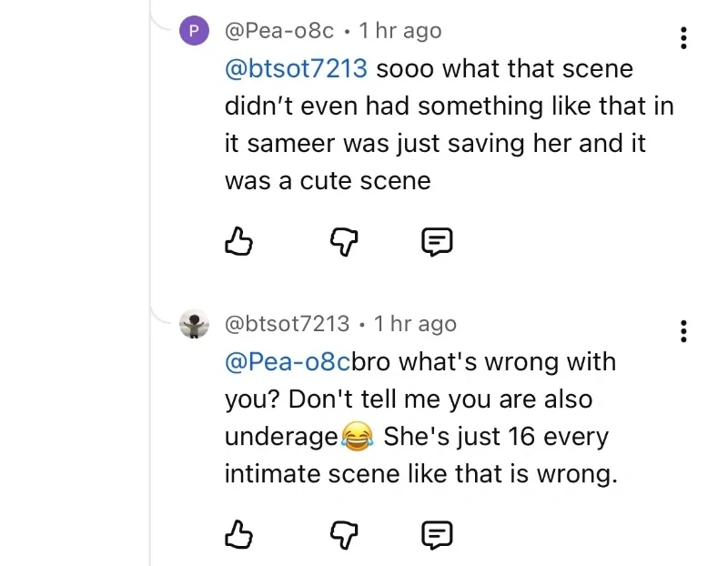Reply to the @Pea-o8c comment
The height and width of the screenshot is (566, 728).
[437, 241]
